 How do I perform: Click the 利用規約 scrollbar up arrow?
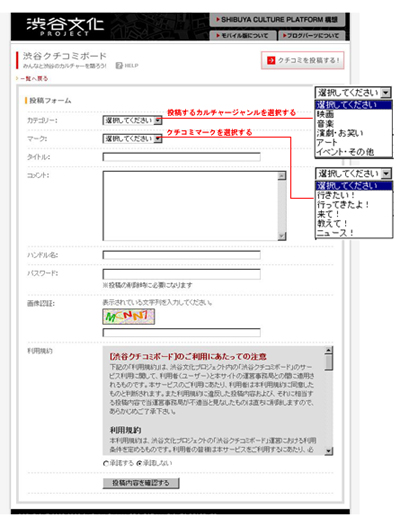(329, 350)
